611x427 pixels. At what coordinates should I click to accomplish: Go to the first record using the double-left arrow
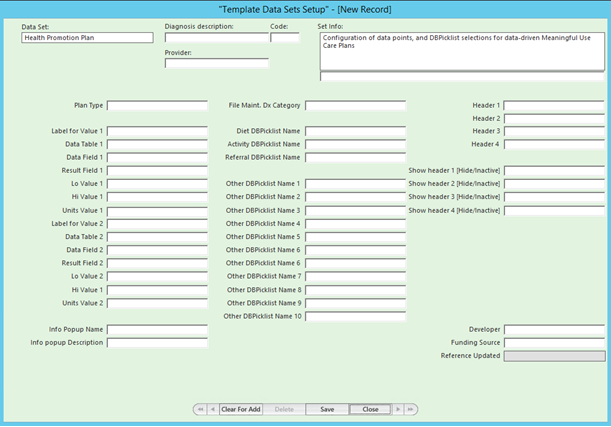[200, 409]
